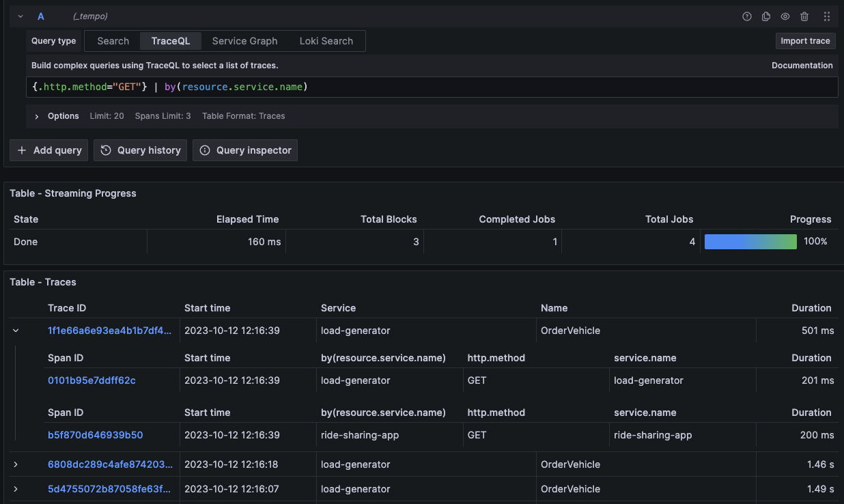Switch to the Service Graph tab

(244, 41)
